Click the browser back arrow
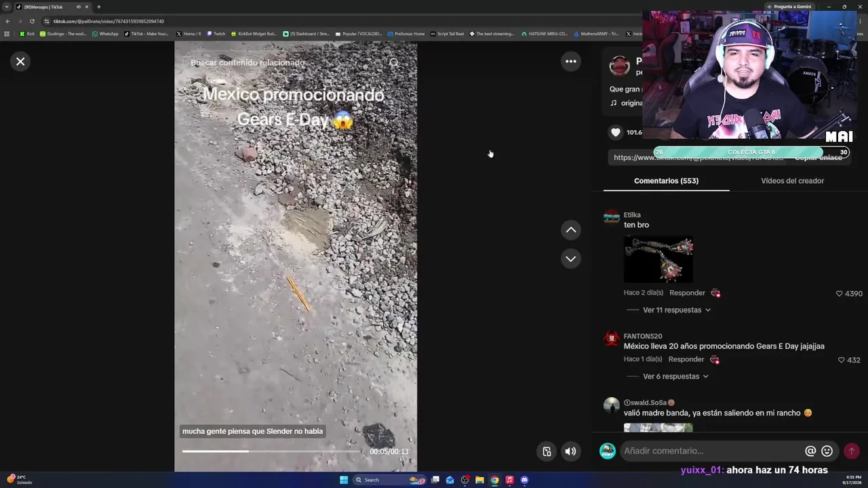Screen dimensions: 868x488 pos(7,21)
